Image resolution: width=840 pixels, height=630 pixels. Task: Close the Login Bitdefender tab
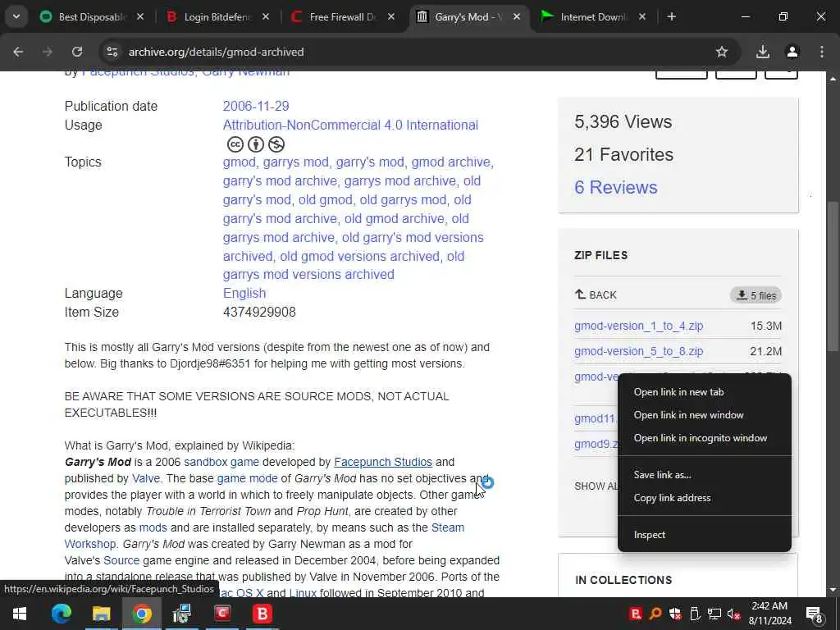[266, 16]
